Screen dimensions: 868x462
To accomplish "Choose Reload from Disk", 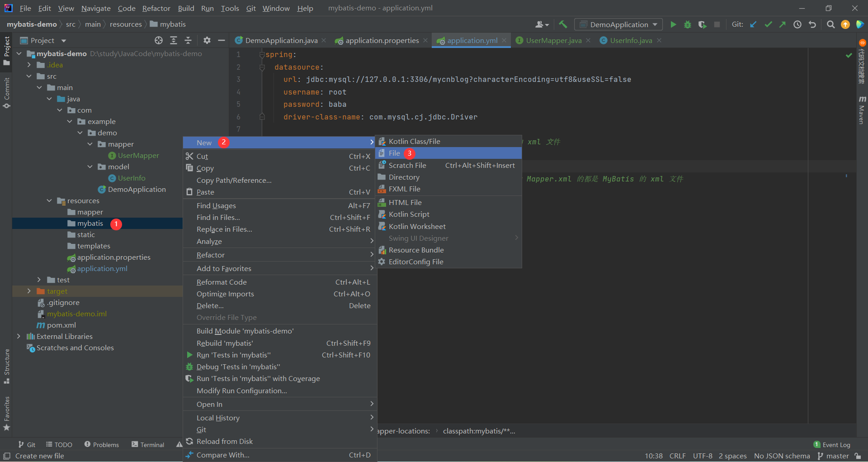I will pos(280,441).
